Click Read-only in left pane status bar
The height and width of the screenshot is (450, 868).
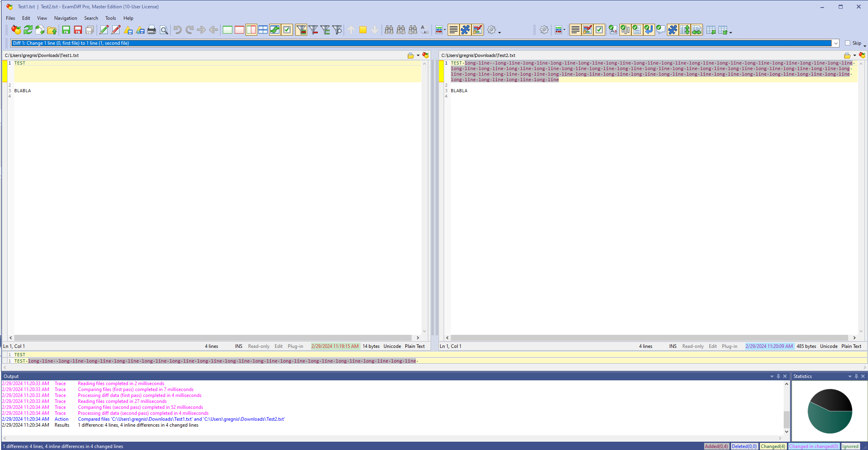(x=259, y=346)
